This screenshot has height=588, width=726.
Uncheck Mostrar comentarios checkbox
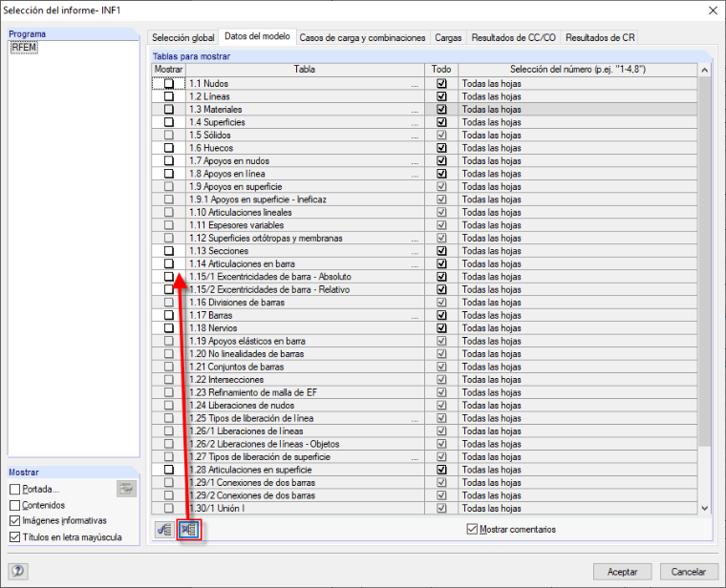[472, 529]
